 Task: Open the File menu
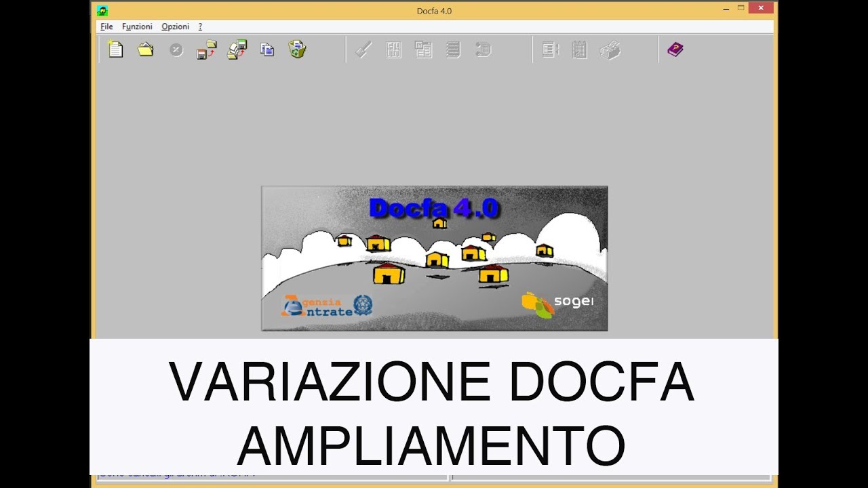coord(106,26)
